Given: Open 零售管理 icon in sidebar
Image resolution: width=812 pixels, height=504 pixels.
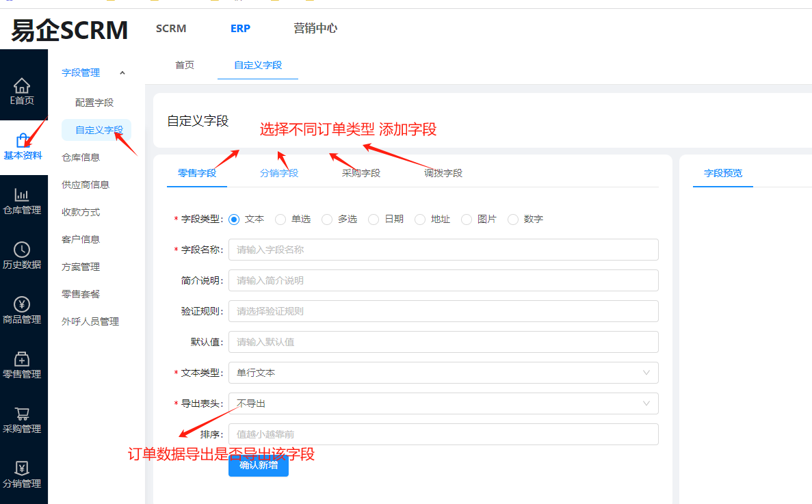Looking at the screenshot, I should pos(22,358).
